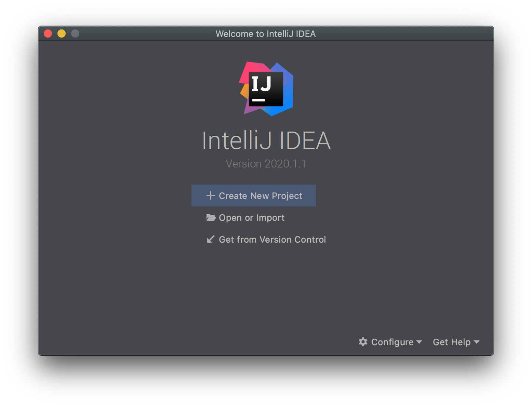The image size is (532, 406).
Task: Click the arrow icon beside Get from Version Control
Action: [211, 239]
